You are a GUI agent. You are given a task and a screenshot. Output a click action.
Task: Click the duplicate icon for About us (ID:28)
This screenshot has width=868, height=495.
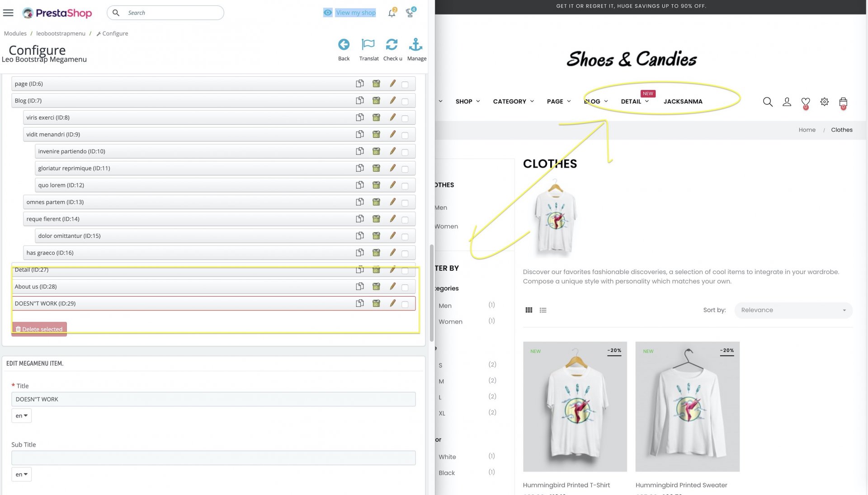click(359, 286)
